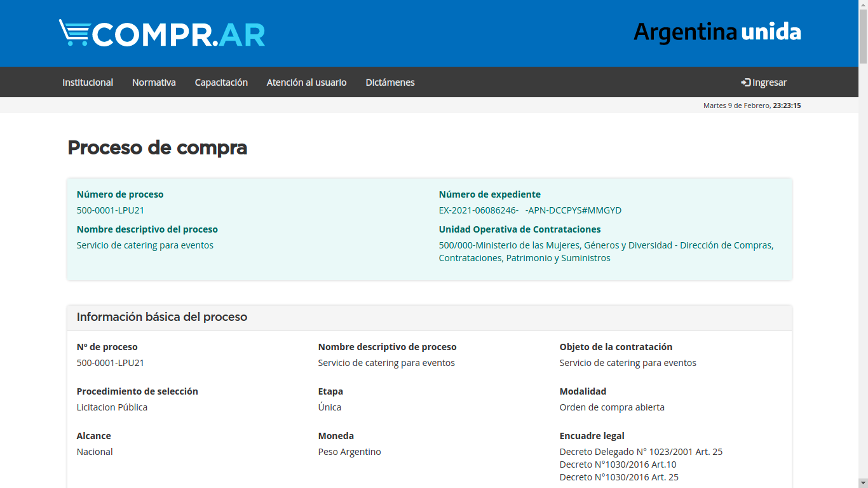Click the Decreto Delegado N° 1023/2001 line

[641, 452]
